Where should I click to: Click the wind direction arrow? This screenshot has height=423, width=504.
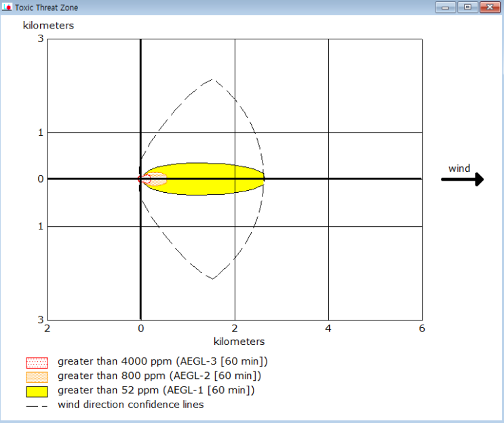[x=462, y=179]
